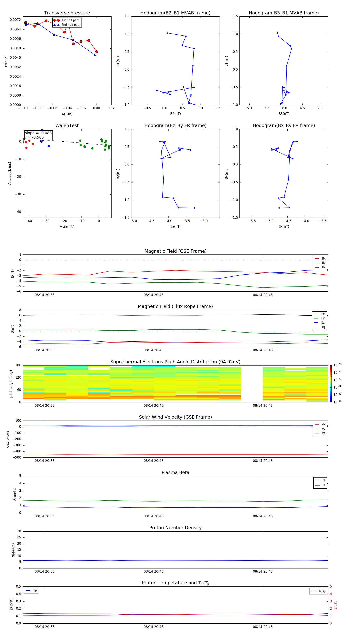Select the green By legend entry in GSE panel
Screen dimensions: 351x644
point(320,263)
